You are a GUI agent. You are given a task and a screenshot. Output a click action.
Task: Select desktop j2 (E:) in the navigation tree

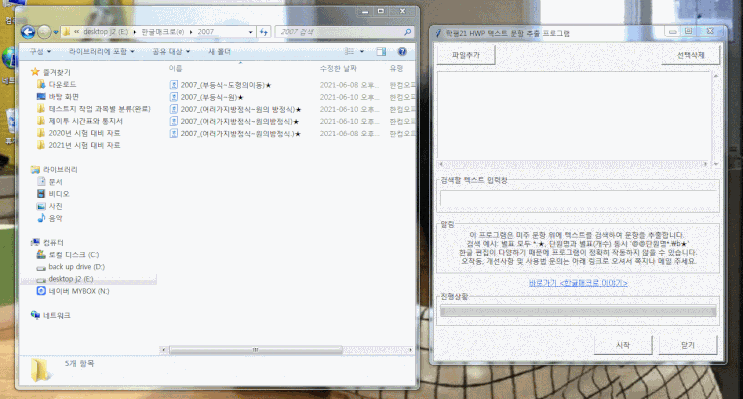coord(71,279)
